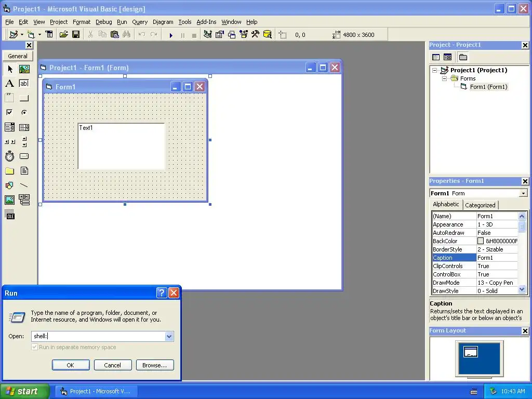Click the Paste toolbar icon
532x399 pixels.
tap(115, 34)
